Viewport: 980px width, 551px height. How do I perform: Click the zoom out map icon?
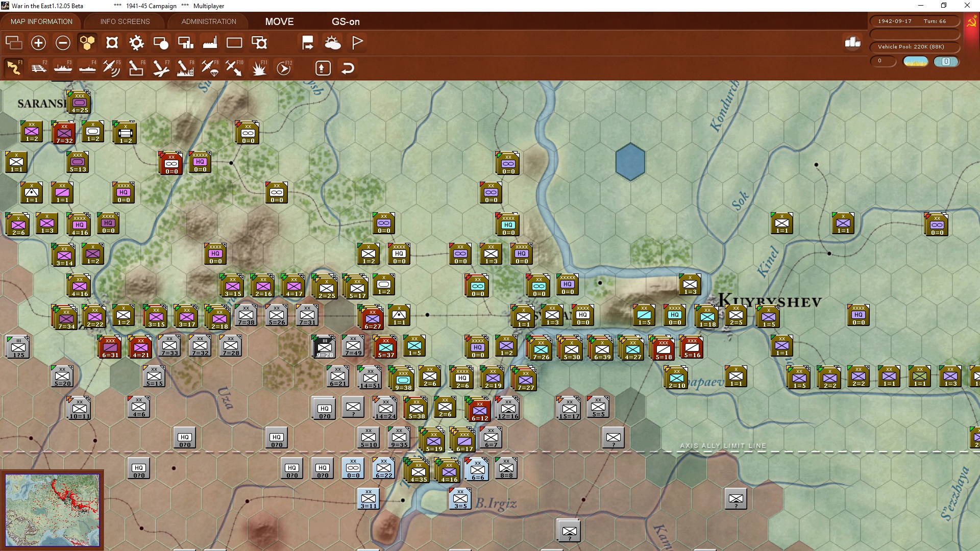(63, 43)
